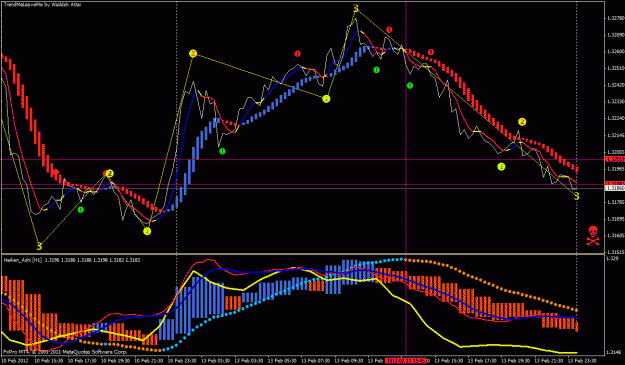Click the highlighted red date label on the time axis
625x365 pixels.
[x=407, y=361]
